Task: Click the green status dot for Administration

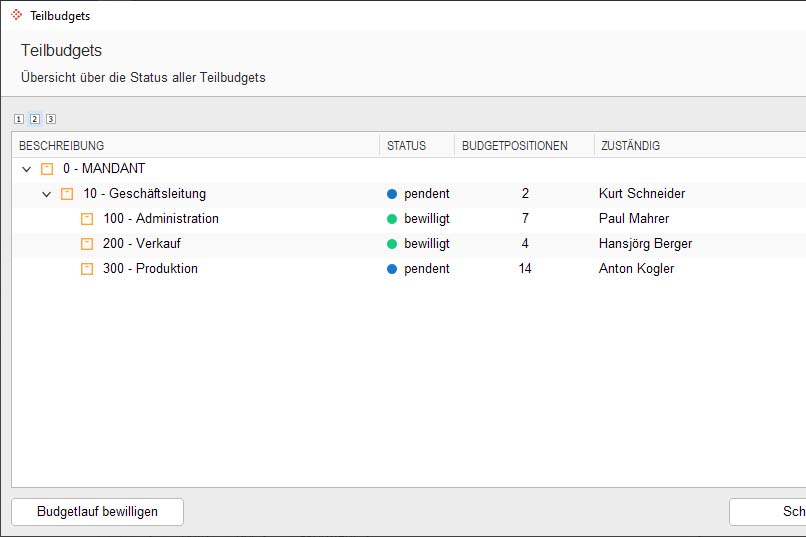Action: (392, 219)
